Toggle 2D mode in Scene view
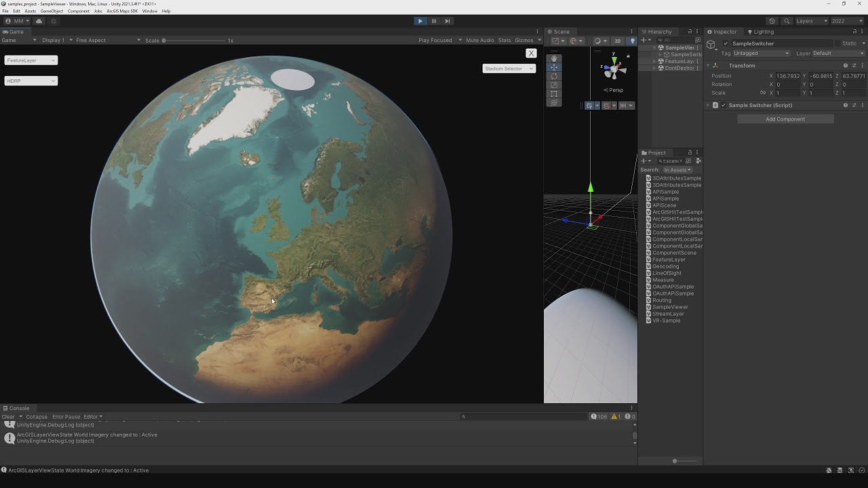 pyautogui.click(x=617, y=41)
